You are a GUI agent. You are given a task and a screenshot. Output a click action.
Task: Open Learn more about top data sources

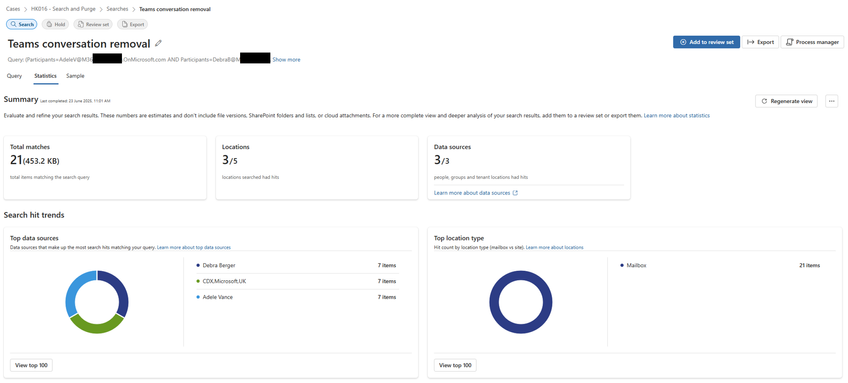tap(194, 247)
